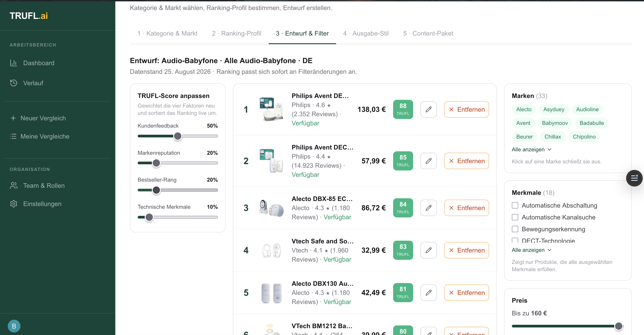Click pencil icon for Vtech Safe and Sound
Viewport: 644px width, 335px height.
[428, 250]
